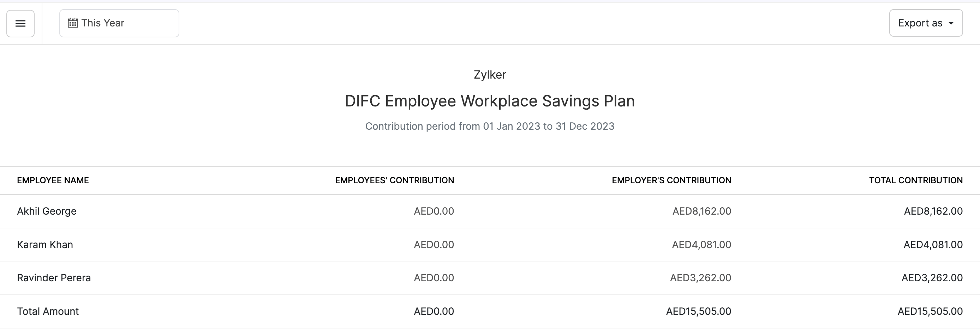980x332 pixels.
Task: Click the Total Amount row label
Action: (x=48, y=312)
